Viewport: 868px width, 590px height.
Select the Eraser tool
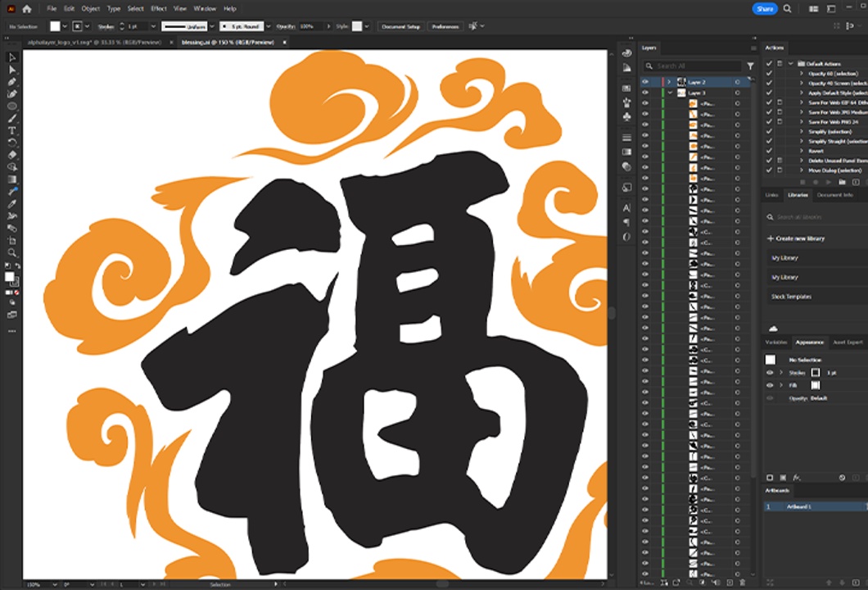(x=12, y=155)
